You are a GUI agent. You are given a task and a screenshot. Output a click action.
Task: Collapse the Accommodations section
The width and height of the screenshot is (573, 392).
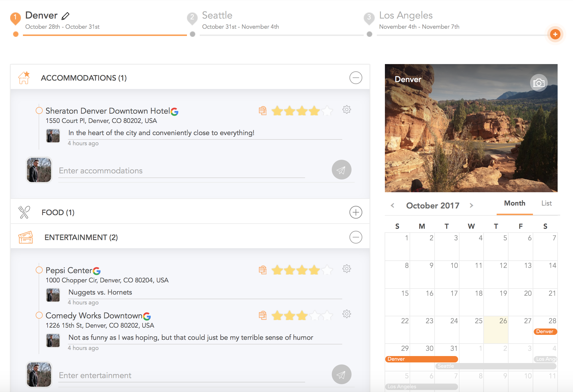(356, 78)
